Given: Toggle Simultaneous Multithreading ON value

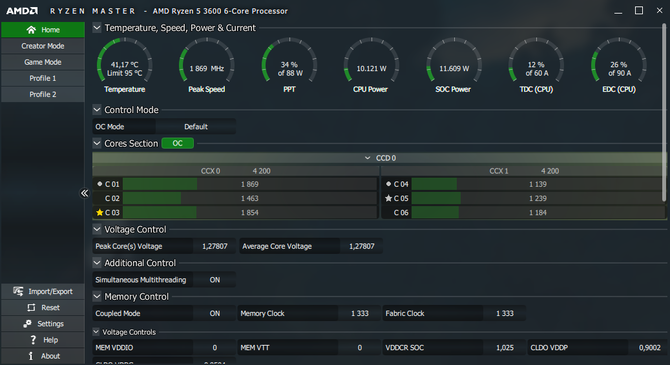Looking at the screenshot, I should pyautogui.click(x=215, y=280).
